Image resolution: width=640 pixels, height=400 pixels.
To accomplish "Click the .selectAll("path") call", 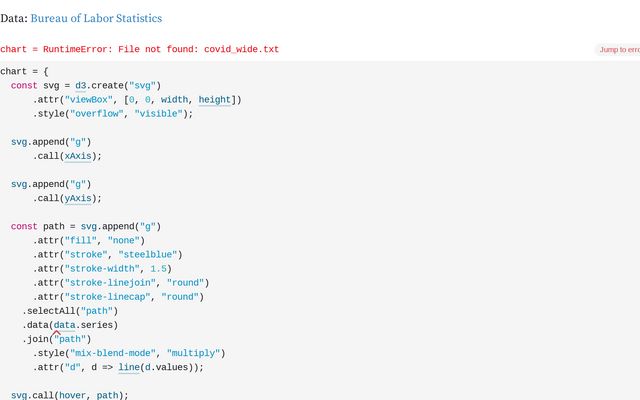I will tap(70, 311).
